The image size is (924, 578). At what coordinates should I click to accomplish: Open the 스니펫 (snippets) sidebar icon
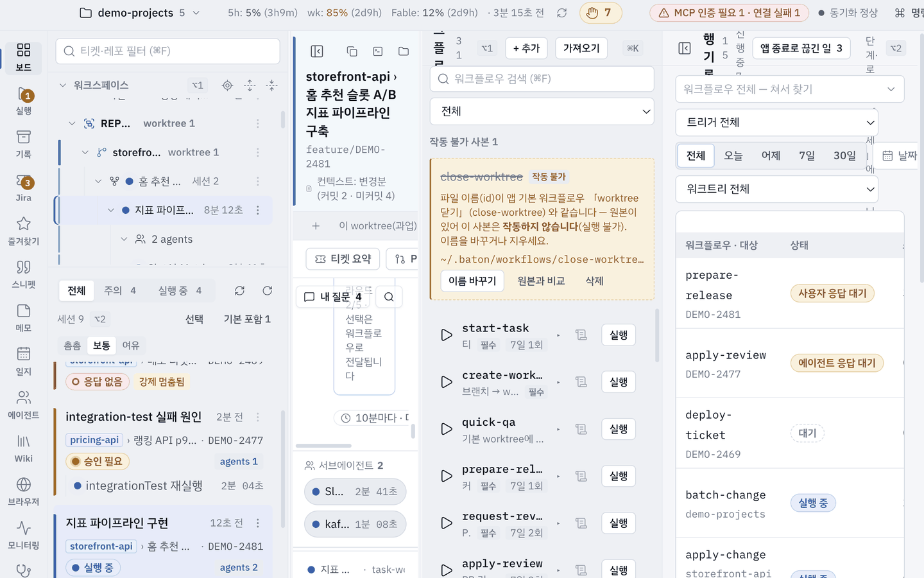point(24,275)
